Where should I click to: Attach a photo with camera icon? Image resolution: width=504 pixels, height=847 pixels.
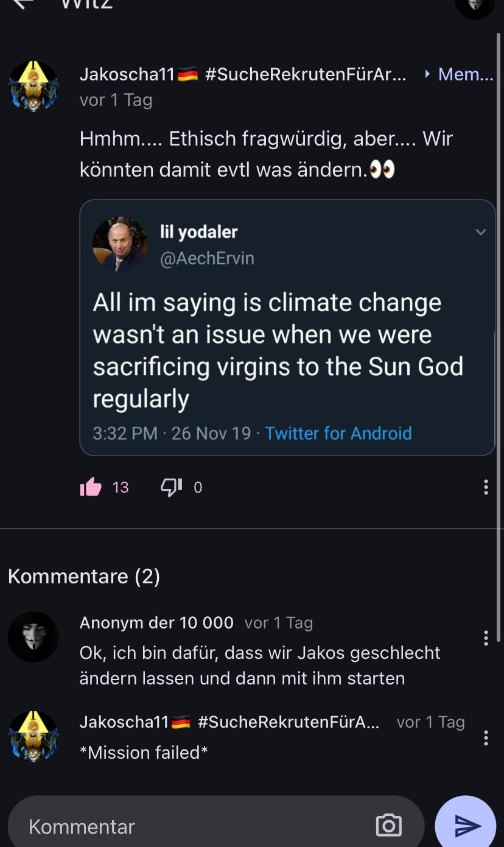tap(388, 826)
